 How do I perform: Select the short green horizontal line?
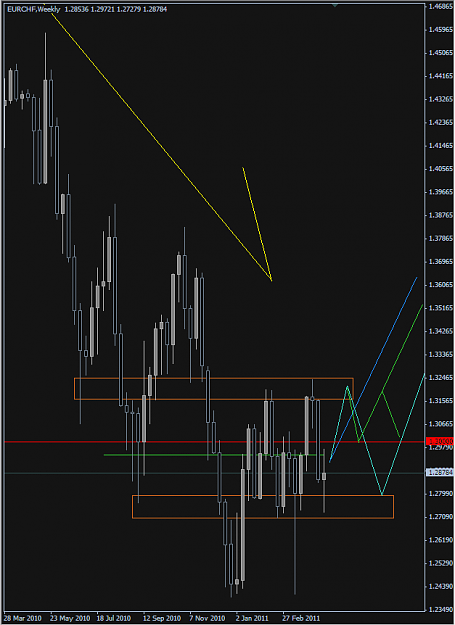tap(214, 455)
